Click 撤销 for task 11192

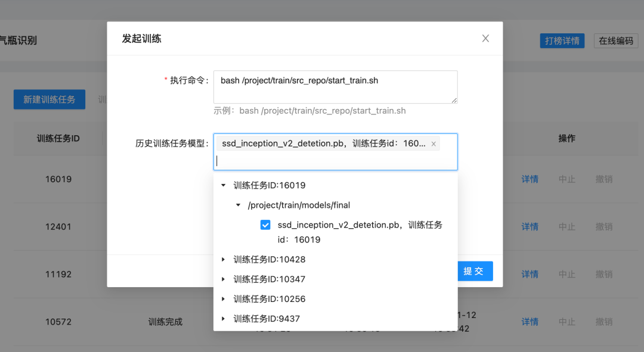(604, 274)
